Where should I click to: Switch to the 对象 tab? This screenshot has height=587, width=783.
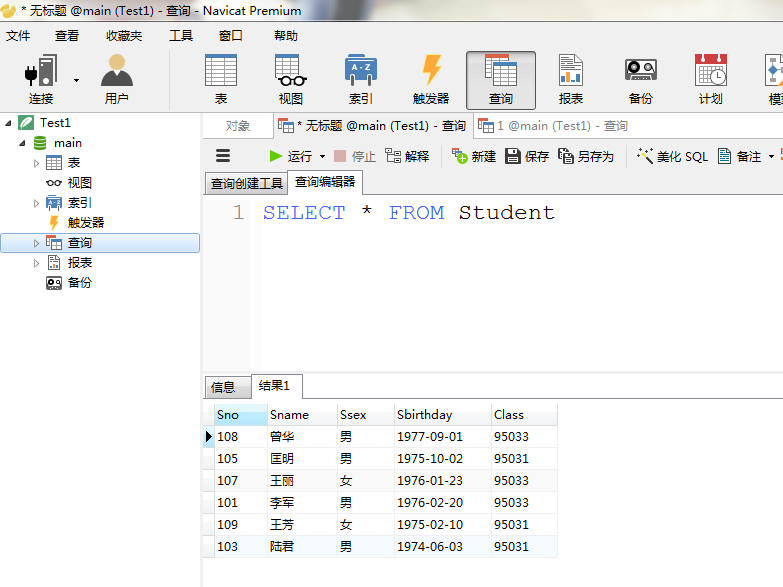pos(238,126)
